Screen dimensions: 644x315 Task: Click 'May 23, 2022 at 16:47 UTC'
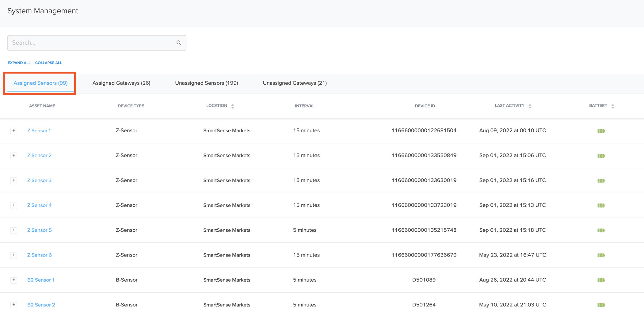click(x=513, y=255)
